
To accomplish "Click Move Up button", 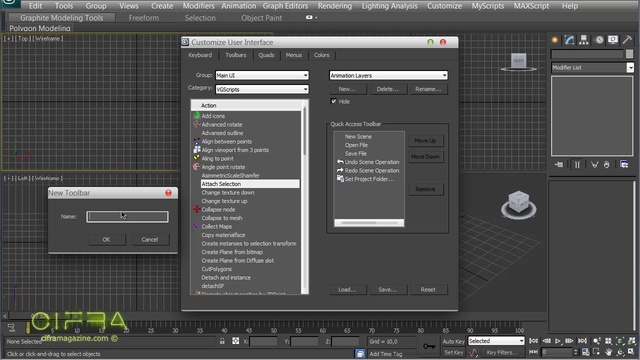I will [x=425, y=141].
